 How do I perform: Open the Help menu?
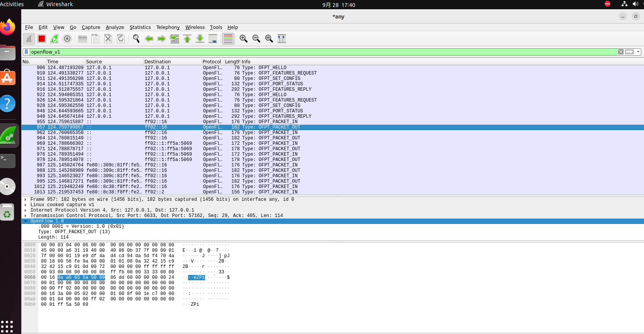click(x=232, y=27)
